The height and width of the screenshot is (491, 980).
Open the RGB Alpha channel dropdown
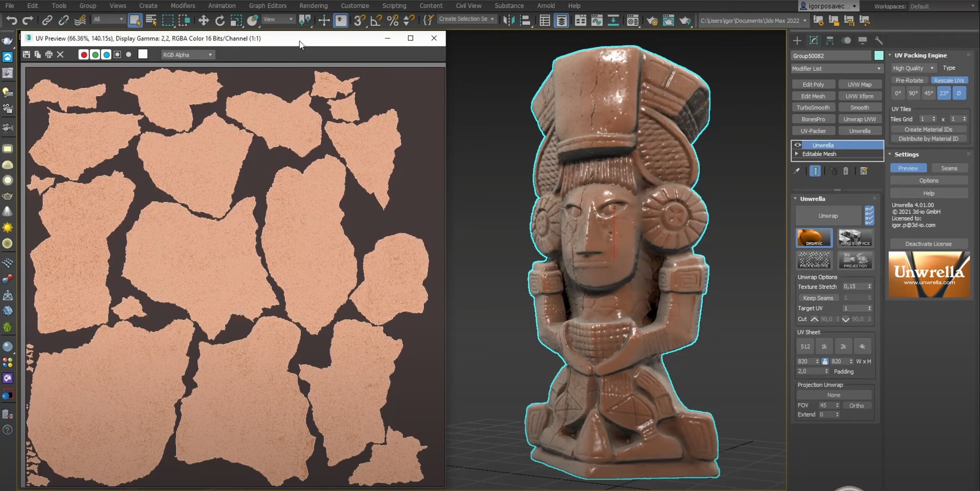[188, 55]
